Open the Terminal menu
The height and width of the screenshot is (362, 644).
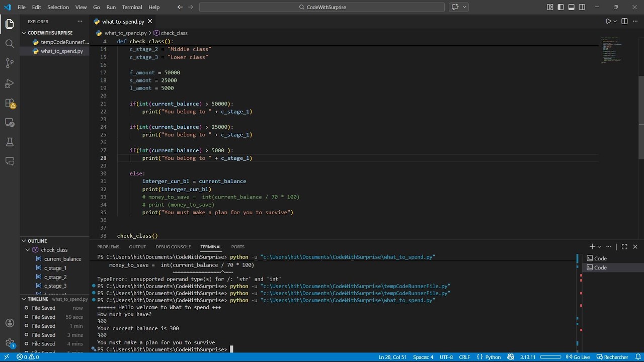[132, 7]
